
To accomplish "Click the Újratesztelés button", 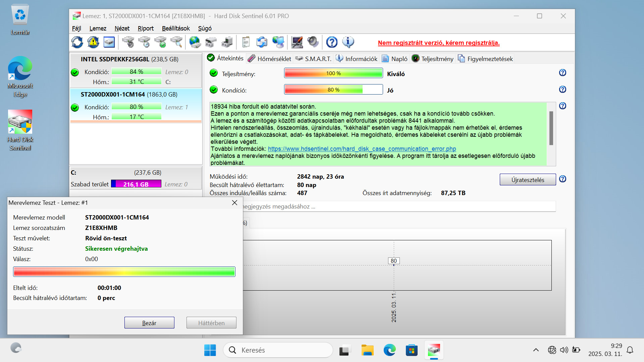I will click(x=527, y=180).
